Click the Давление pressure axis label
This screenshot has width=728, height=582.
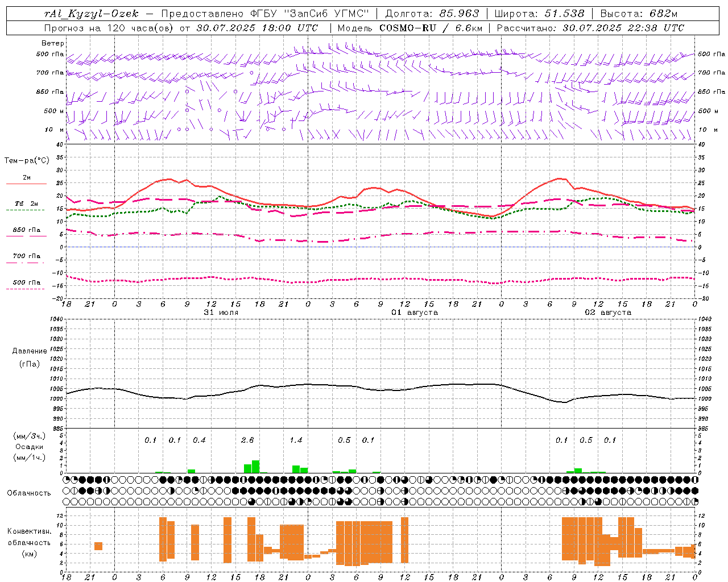click(30, 351)
